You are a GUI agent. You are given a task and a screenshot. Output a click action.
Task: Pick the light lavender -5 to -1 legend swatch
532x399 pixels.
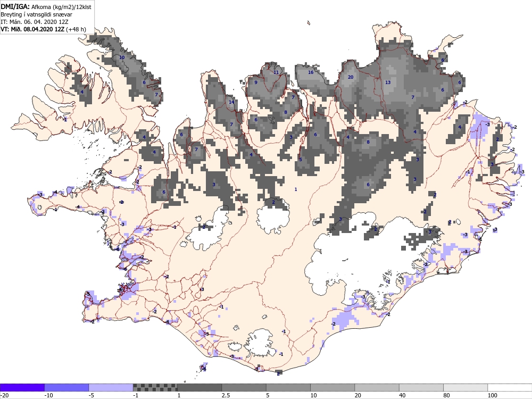[111, 387]
